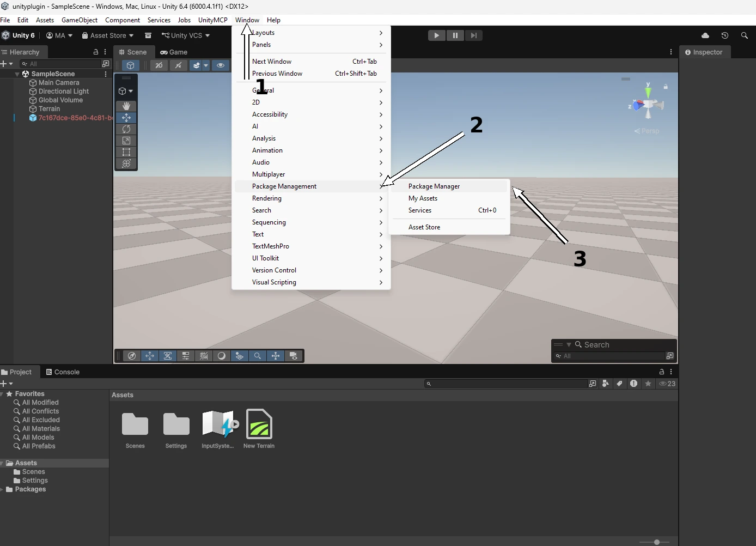Click the favorites star icon in Project toolbar
Screen dimensions: 756x546
(648, 384)
